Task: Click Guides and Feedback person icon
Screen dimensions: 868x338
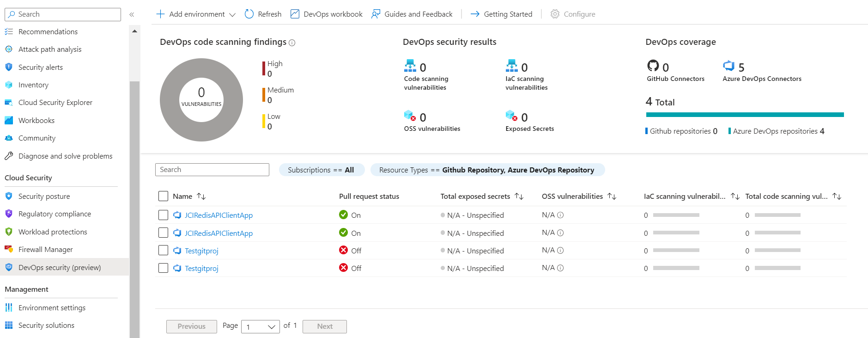Action: (376, 14)
